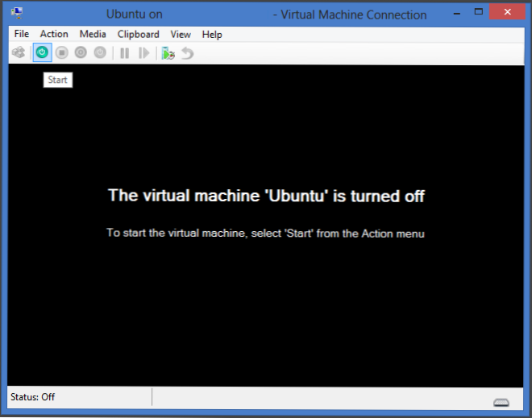Click the 'To start the virtual machine' instruction text
532x418 pixels.
pyautogui.click(x=265, y=234)
